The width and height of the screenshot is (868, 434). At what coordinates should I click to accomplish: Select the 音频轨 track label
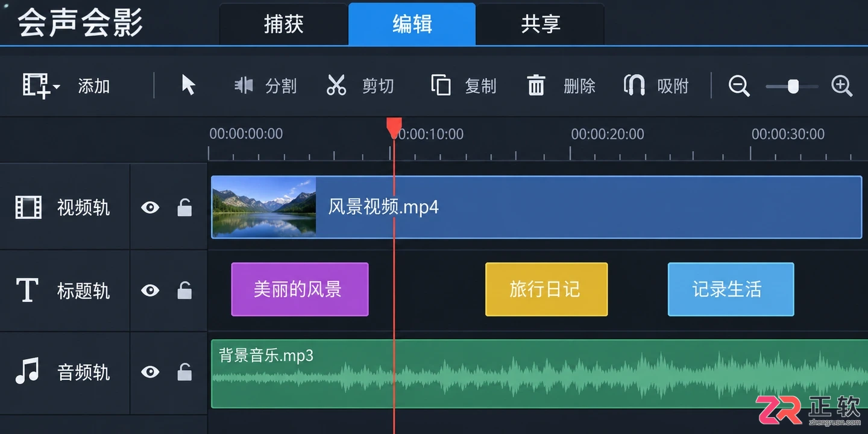click(83, 372)
